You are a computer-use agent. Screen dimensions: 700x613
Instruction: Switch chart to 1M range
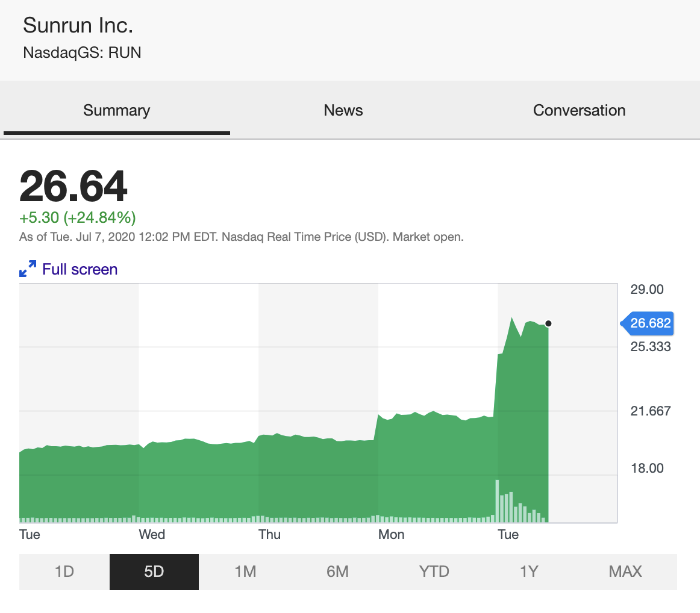click(x=245, y=571)
